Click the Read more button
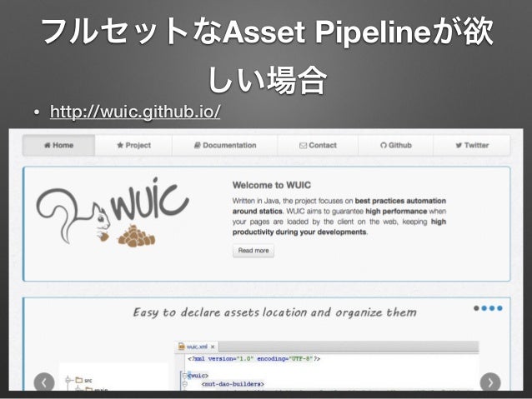The height and width of the screenshot is (399, 532). 253,251
